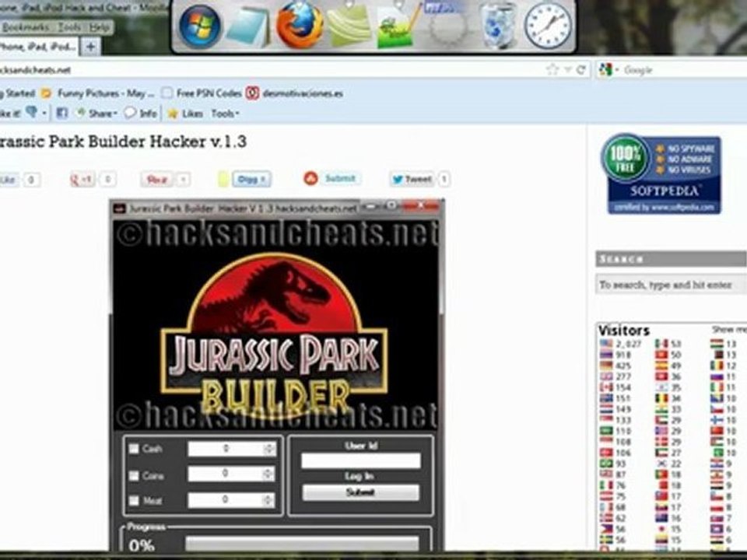747x560 pixels.
Task: Click the spinning gear dock icon
Action: point(448,26)
